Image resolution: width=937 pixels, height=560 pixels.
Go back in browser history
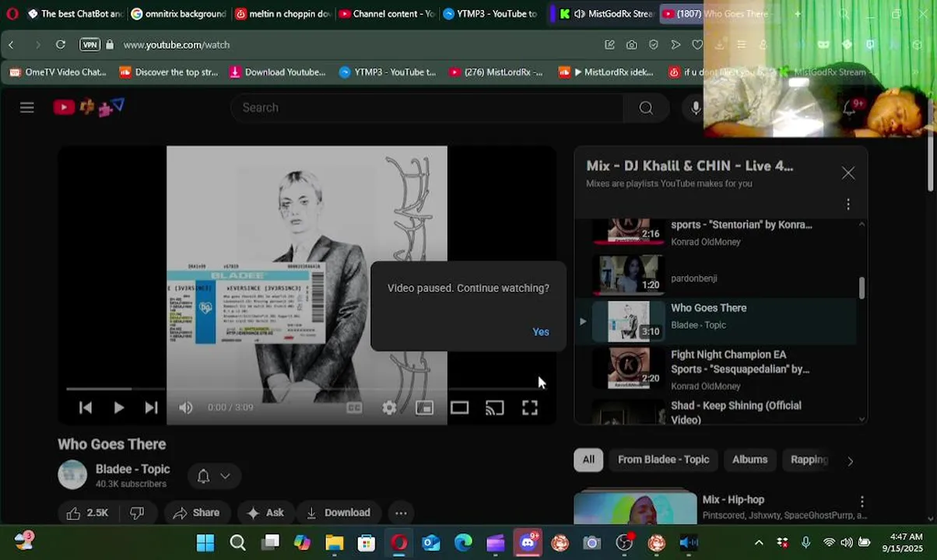11,45
